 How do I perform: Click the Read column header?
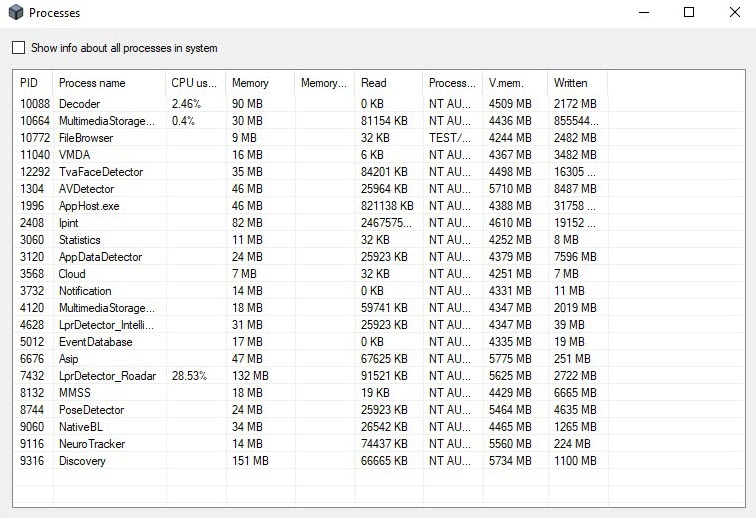coord(373,83)
